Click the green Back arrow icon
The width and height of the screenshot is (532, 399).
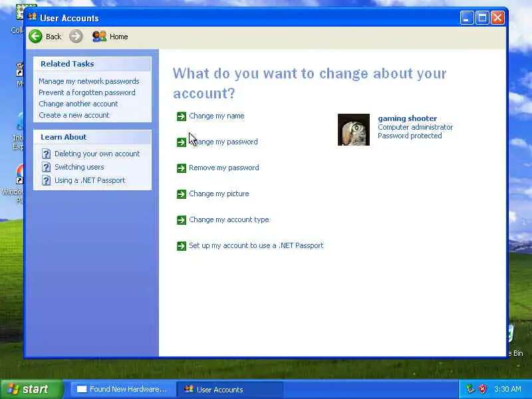(x=36, y=37)
